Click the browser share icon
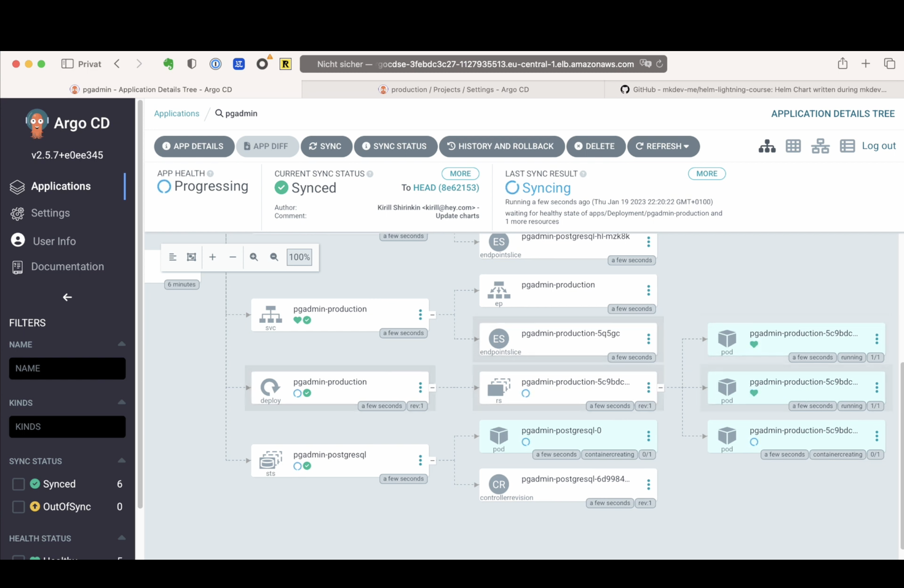The width and height of the screenshot is (904, 588). click(x=843, y=63)
